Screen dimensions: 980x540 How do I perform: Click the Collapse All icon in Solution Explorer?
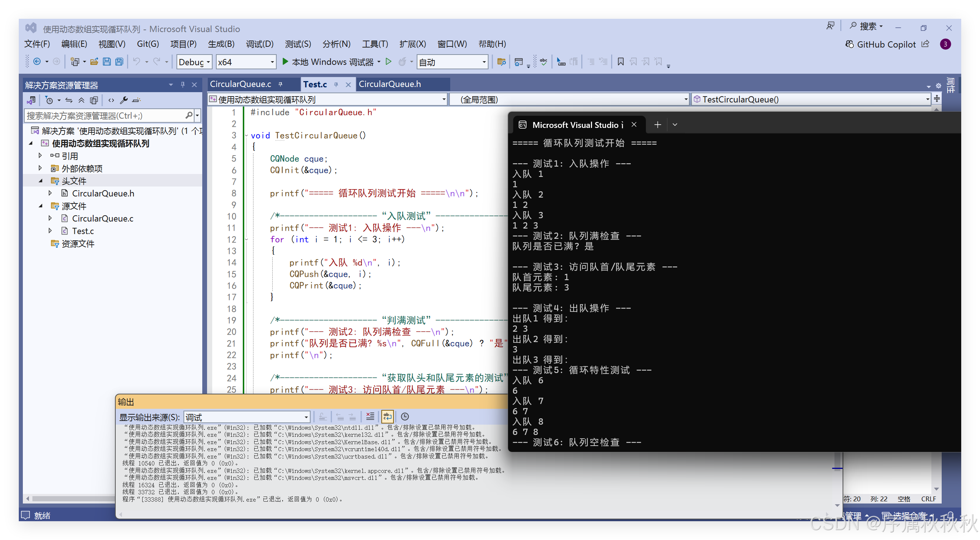click(x=81, y=100)
